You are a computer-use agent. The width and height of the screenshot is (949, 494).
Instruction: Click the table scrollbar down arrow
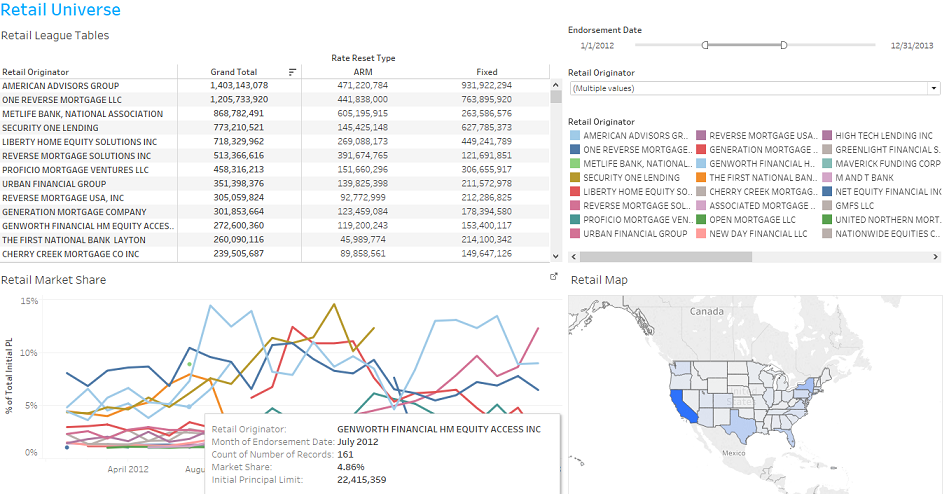click(x=556, y=256)
